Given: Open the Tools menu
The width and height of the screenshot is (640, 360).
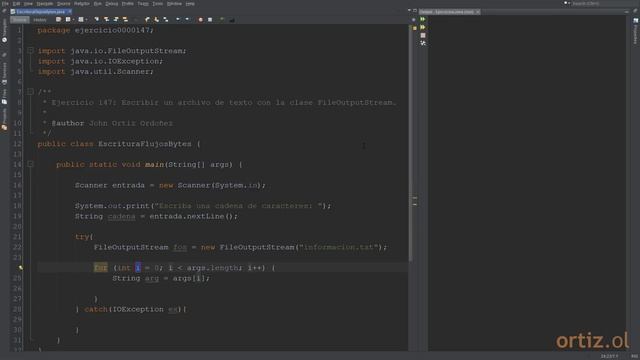Looking at the screenshot, I should point(158,4).
